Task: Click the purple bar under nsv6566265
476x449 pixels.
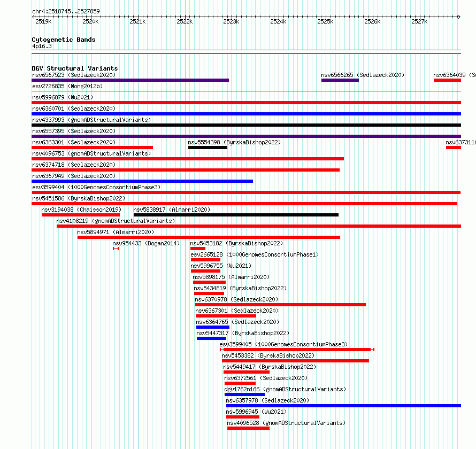Action: pos(340,80)
